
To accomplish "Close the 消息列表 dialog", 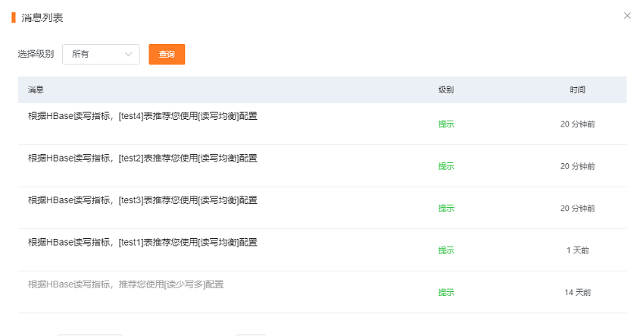I will (x=627, y=15).
